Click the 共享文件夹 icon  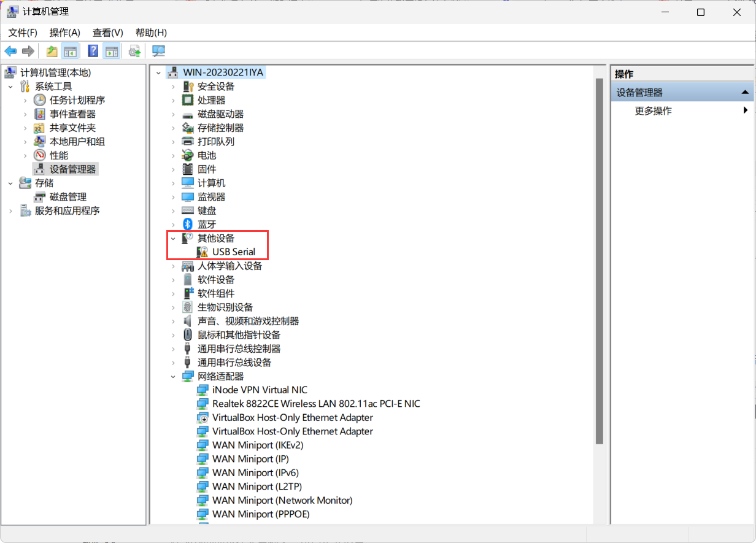39,128
